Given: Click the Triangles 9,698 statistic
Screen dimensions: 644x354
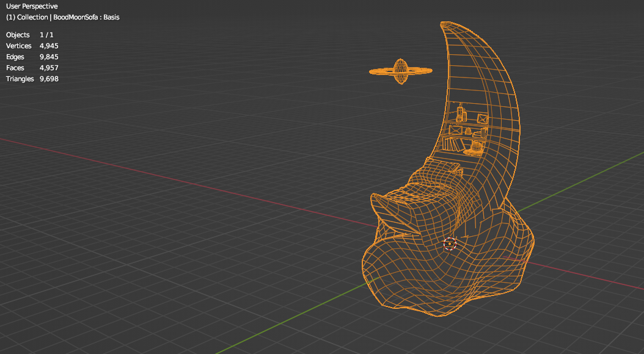Looking at the screenshot, I should (32, 79).
